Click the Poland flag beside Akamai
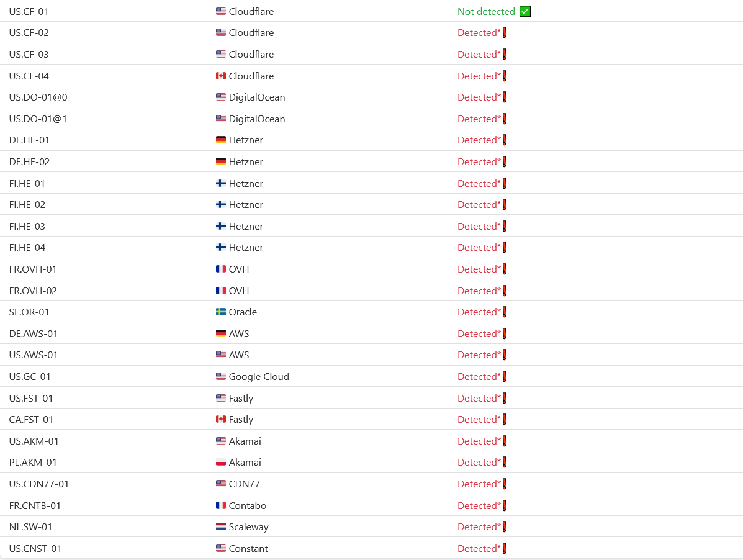This screenshot has width=743, height=560. click(x=221, y=463)
